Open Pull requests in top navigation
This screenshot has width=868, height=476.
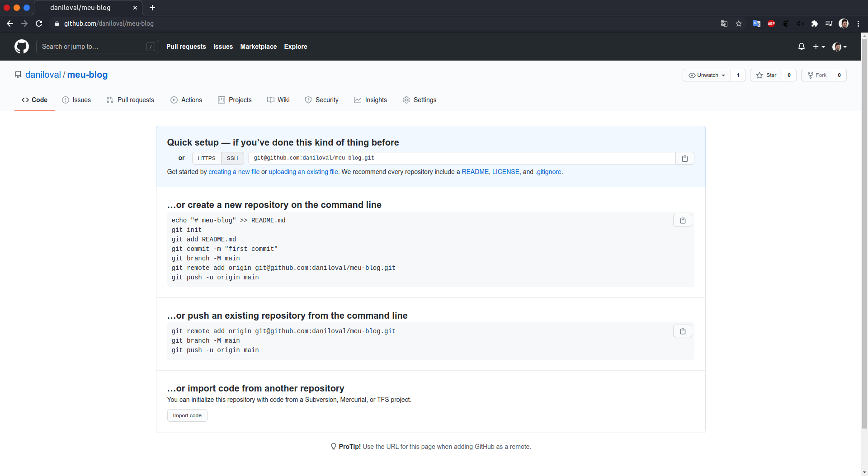point(186,47)
